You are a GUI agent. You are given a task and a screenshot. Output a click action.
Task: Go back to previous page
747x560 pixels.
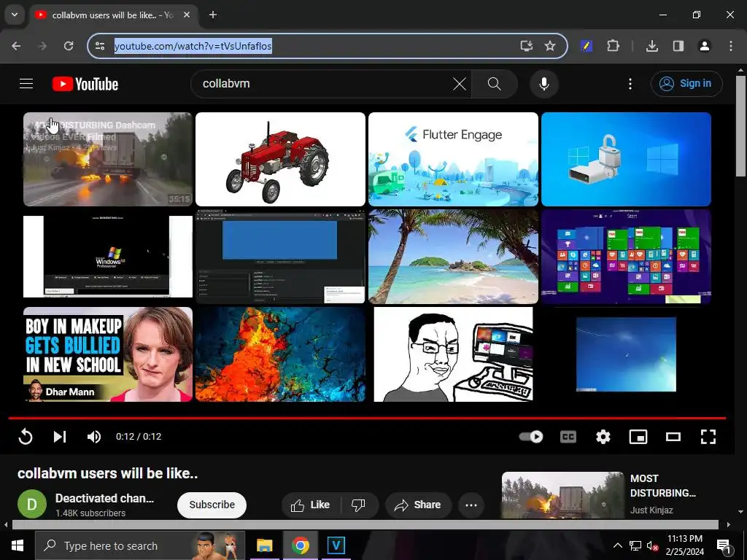click(16, 46)
